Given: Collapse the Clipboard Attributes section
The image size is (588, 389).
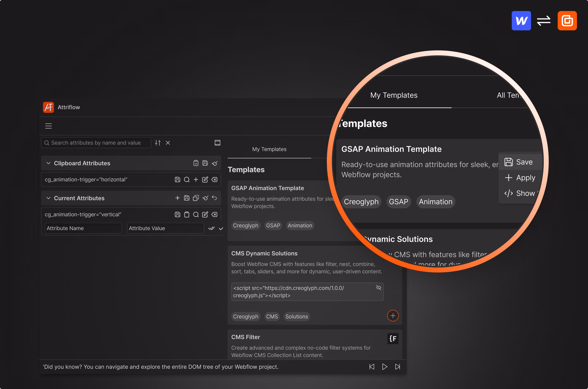Looking at the screenshot, I should [x=48, y=163].
